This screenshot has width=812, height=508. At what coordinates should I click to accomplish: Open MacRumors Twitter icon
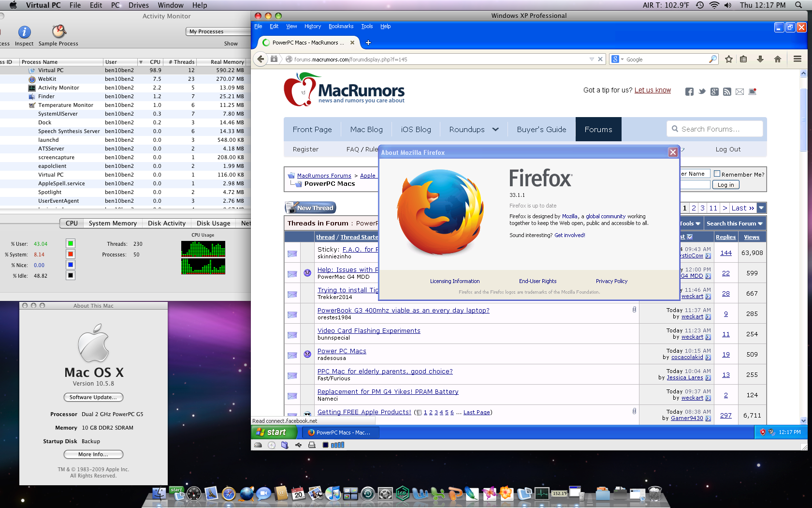click(x=702, y=91)
